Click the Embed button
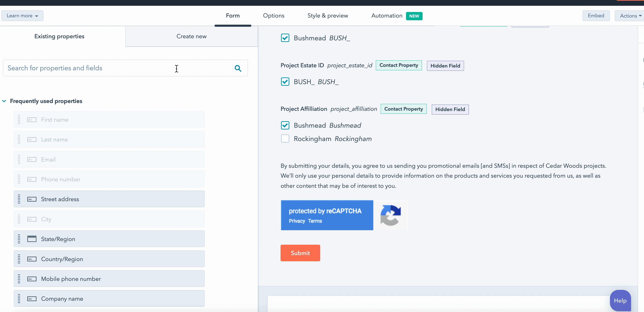 click(596, 15)
